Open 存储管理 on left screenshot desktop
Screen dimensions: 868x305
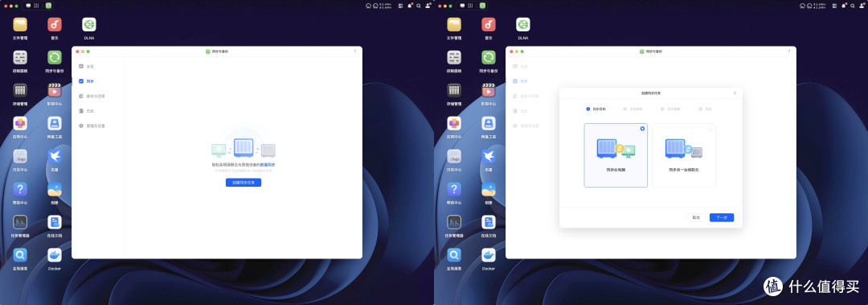point(20,90)
